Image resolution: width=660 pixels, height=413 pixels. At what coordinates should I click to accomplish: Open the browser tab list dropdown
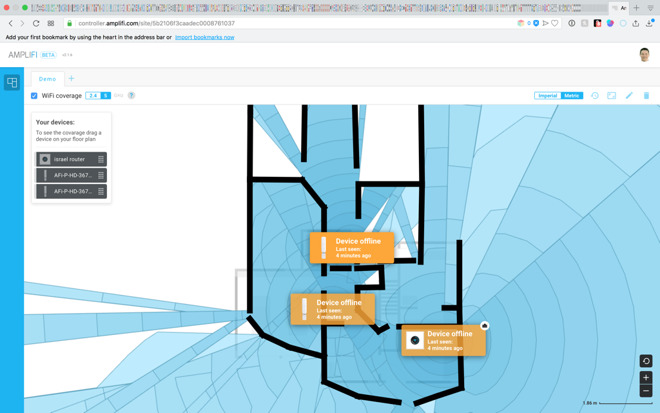click(650, 8)
